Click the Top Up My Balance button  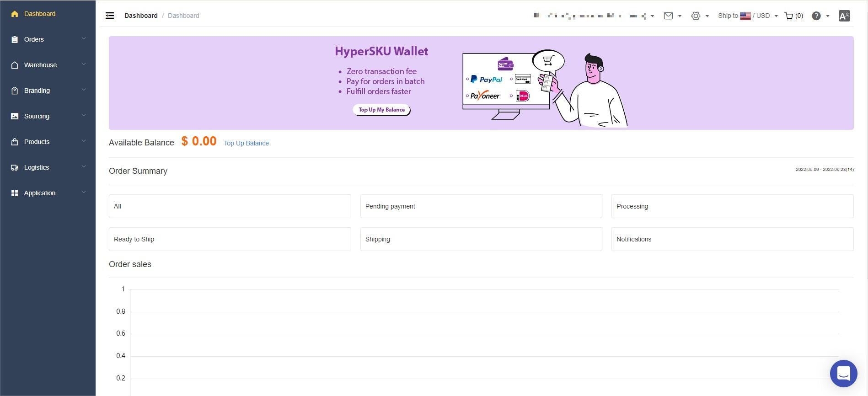(381, 110)
